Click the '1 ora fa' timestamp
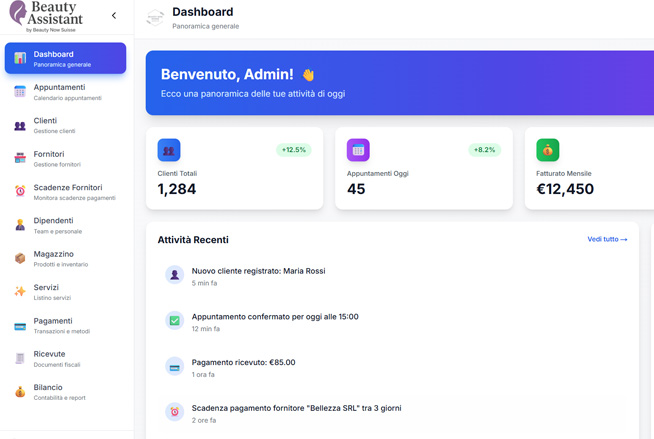Image resolution: width=654 pixels, height=439 pixels. point(203,375)
